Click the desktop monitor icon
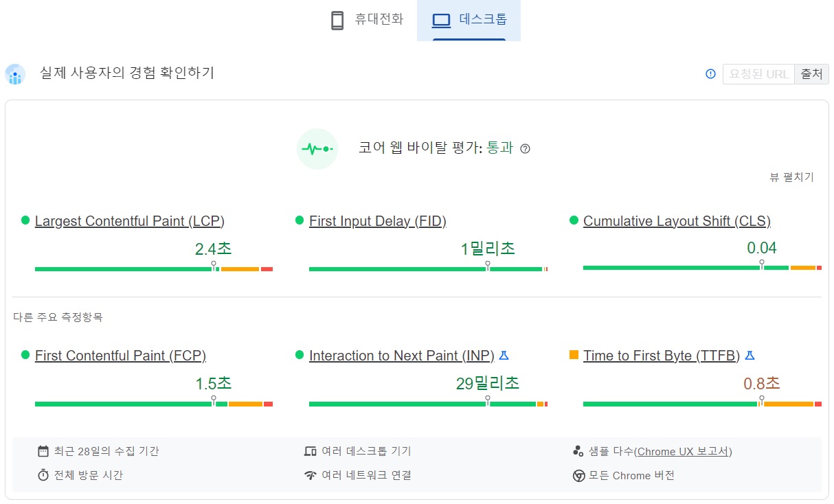This screenshot has width=834, height=504. click(x=440, y=20)
